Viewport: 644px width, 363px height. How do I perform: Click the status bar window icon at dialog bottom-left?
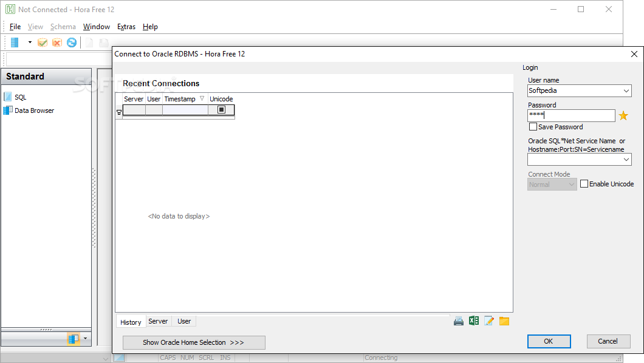(x=120, y=358)
